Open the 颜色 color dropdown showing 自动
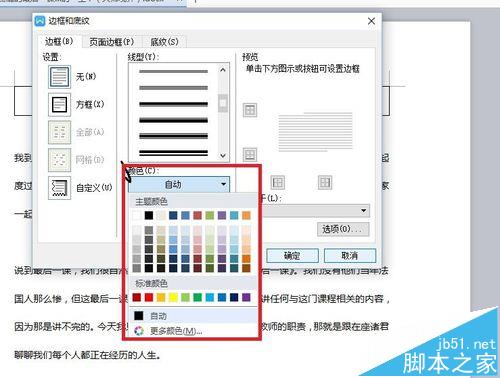Viewport: 500px width, 378px height. tap(179, 184)
